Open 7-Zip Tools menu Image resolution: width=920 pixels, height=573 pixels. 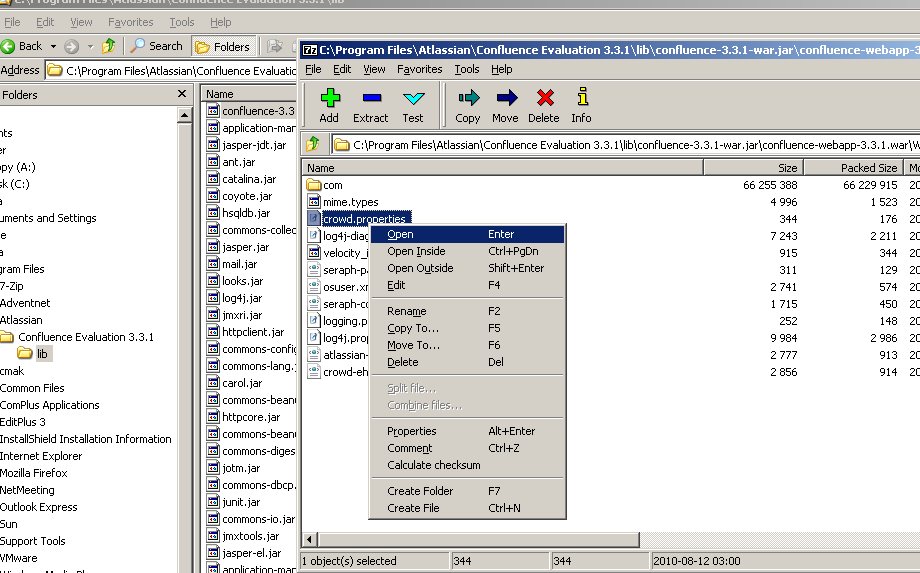(x=467, y=69)
